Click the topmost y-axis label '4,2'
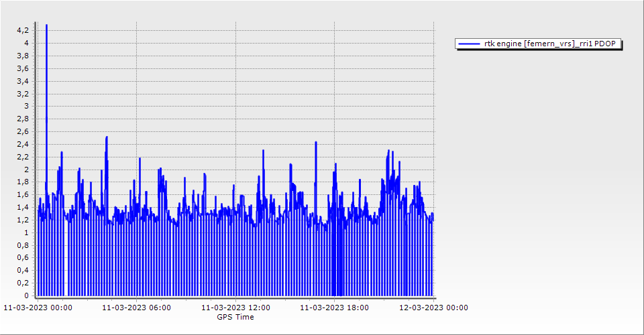Screen dimensions: 644x335 [22, 30]
